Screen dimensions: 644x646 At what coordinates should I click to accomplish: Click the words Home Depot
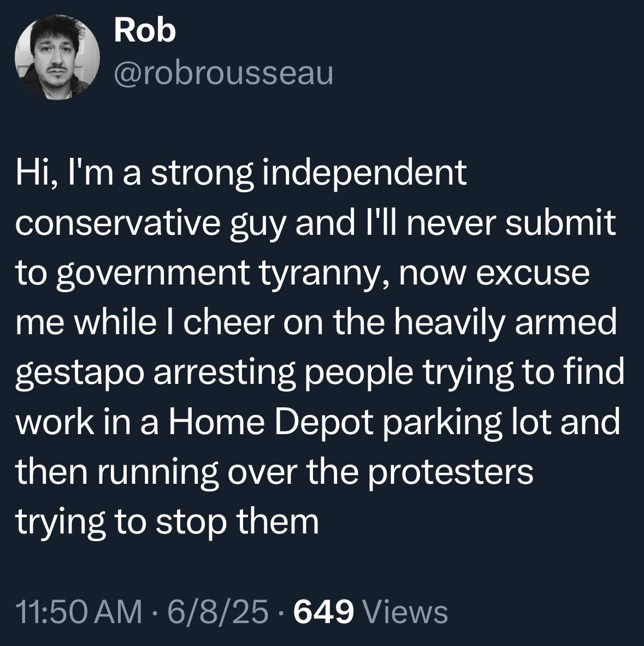[x=271, y=422]
